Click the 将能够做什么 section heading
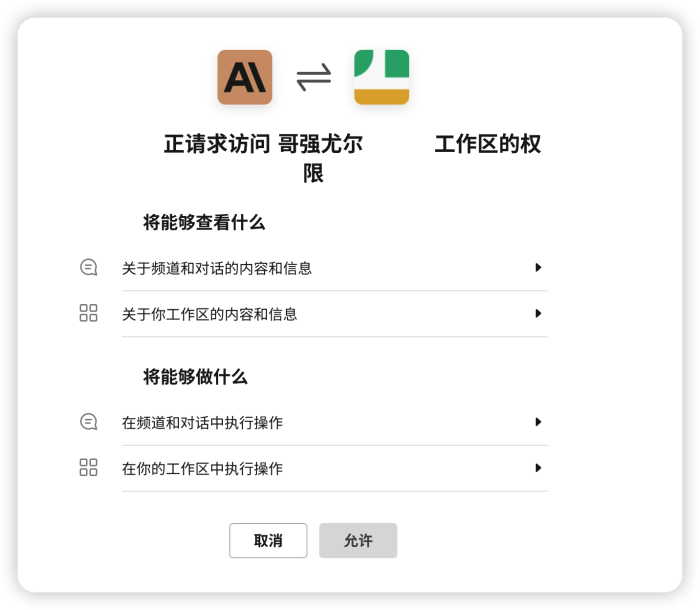This screenshot has width=700, height=610. pyautogui.click(x=195, y=377)
